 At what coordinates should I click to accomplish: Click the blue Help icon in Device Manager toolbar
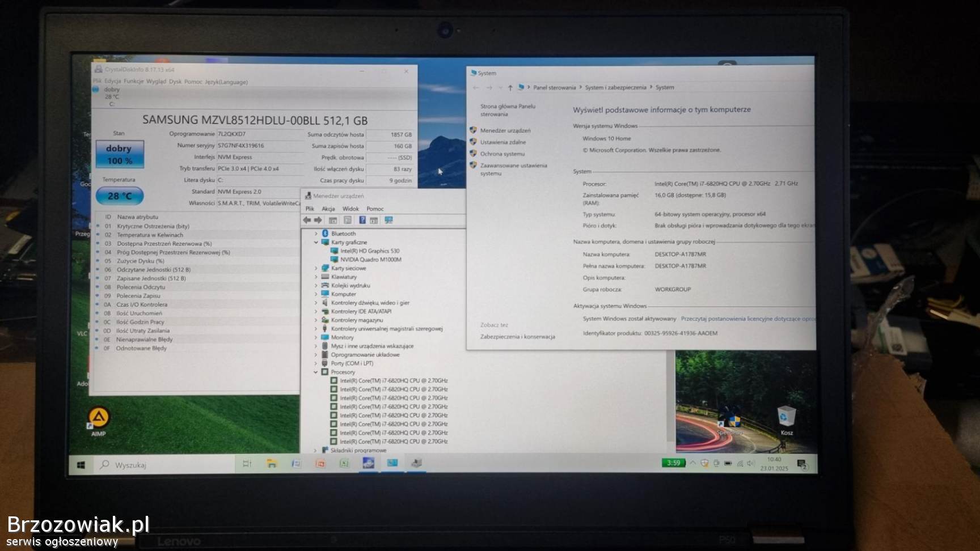(x=362, y=220)
